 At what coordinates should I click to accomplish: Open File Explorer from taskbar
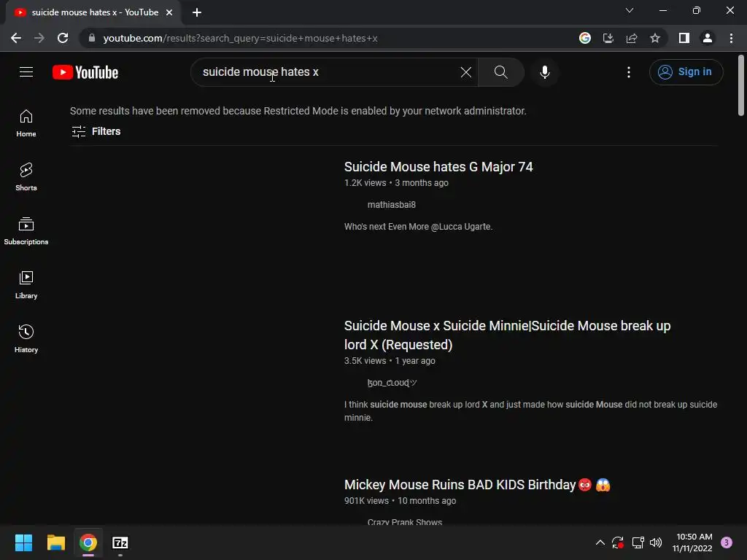[x=55, y=542]
